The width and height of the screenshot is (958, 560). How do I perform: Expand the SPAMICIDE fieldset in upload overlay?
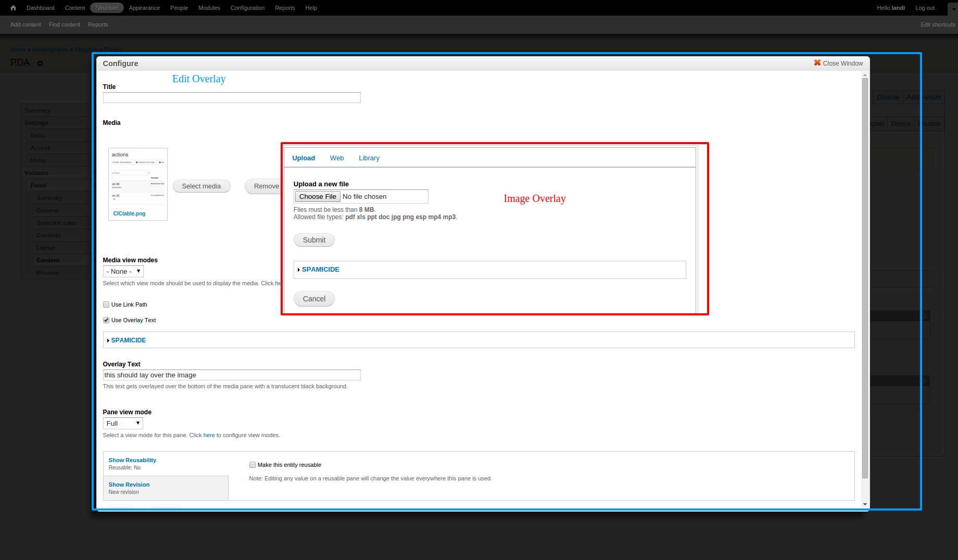(320, 269)
